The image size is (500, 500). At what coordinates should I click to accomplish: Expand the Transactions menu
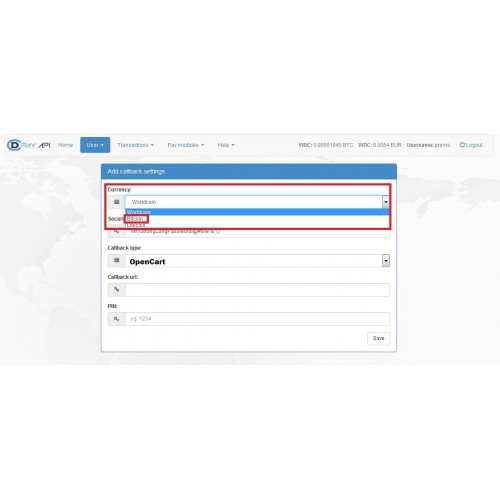[x=136, y=145]
